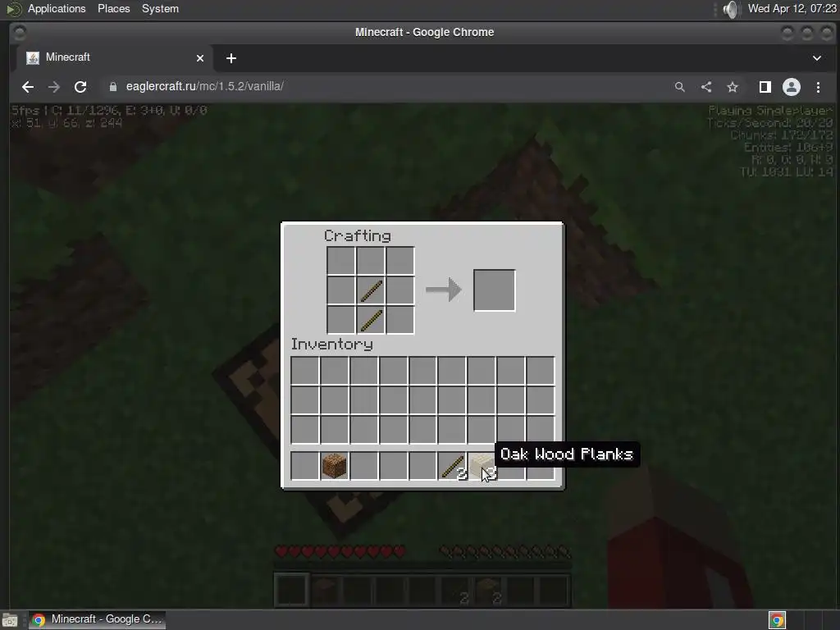
Task: Click the middle-left crafting grid slot
Action: 341,290
